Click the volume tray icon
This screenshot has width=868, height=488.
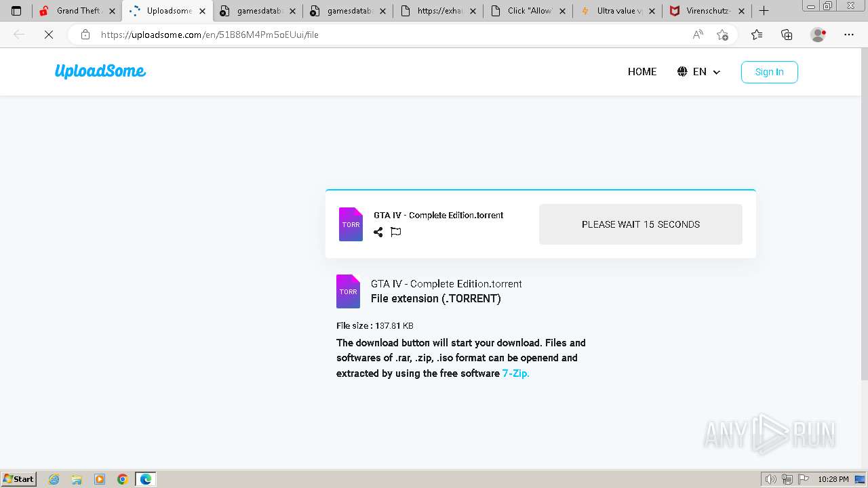[771, 479]
